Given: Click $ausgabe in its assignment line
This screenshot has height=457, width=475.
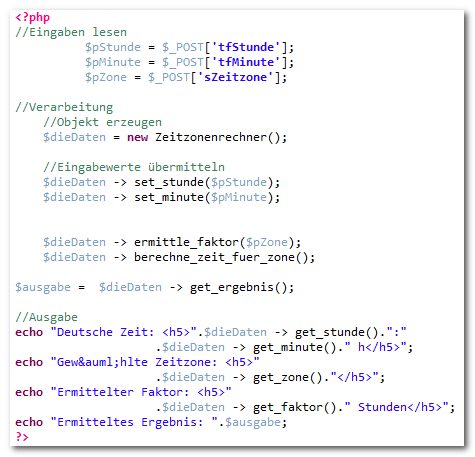Looking at the screenshot, I should [43, 287].
